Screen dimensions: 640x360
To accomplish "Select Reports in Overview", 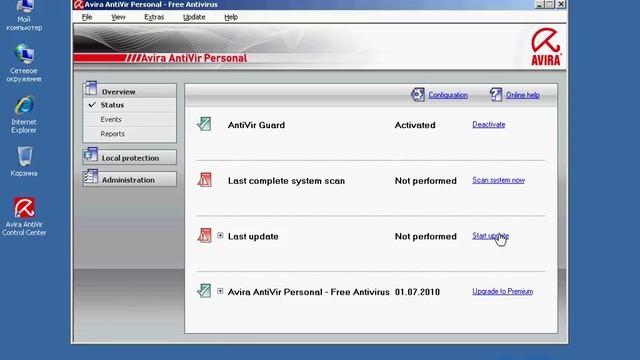I will (x=113, y=133).
